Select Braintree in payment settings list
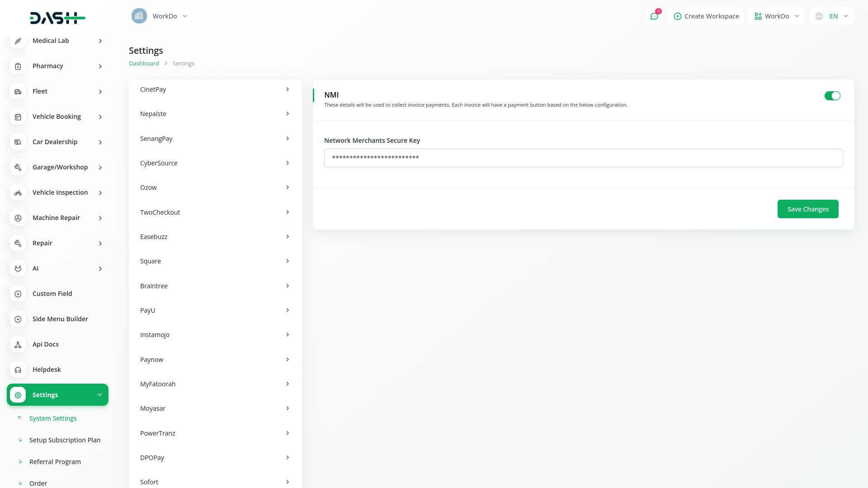This screenshot has width=868, height=488. (x=215, y=286)
